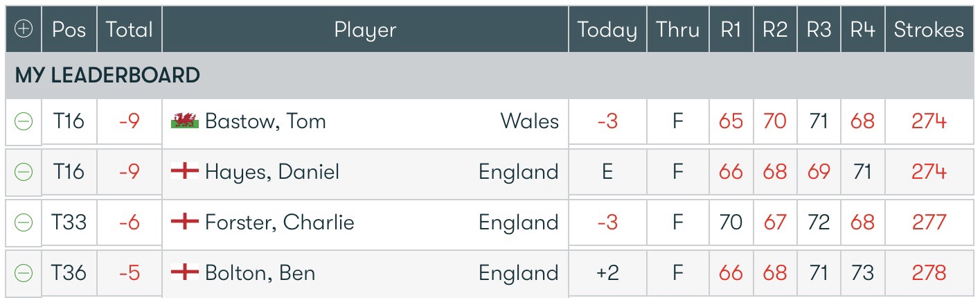Open player Forster, Charlie's name link

click(280, 222)
